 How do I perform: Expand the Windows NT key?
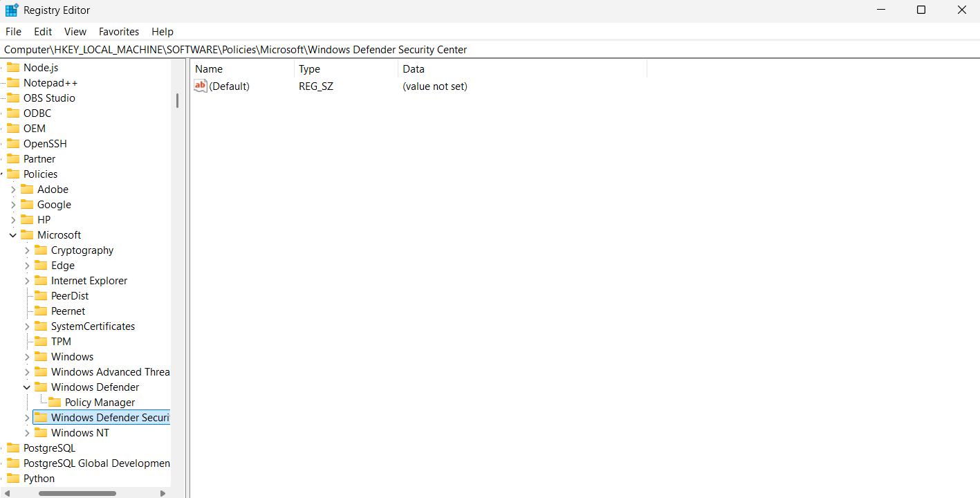point(27,433)
